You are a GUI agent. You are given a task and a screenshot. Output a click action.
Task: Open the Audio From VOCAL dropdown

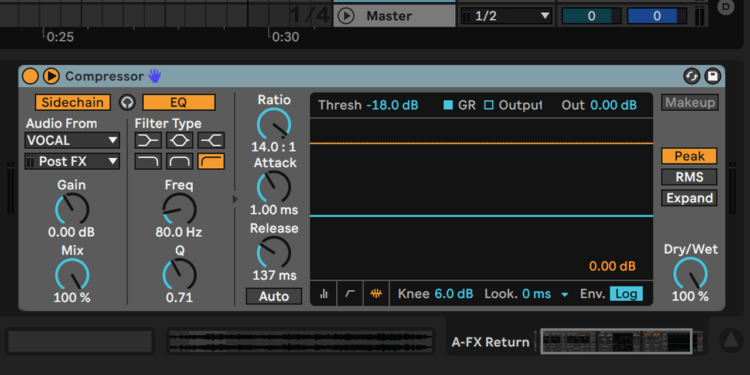coord(72,141)
